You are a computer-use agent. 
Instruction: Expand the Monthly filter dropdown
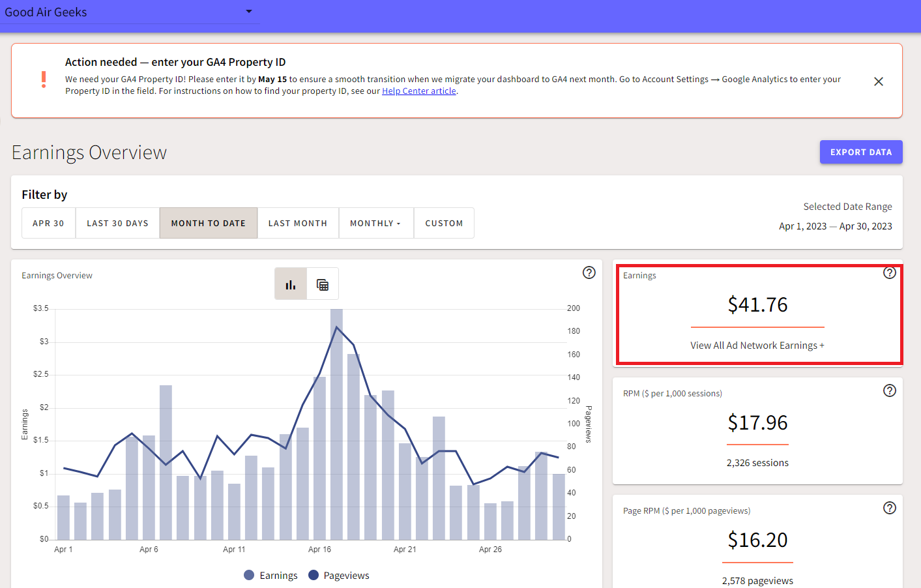pyautogui.click(x=376, y=223)
